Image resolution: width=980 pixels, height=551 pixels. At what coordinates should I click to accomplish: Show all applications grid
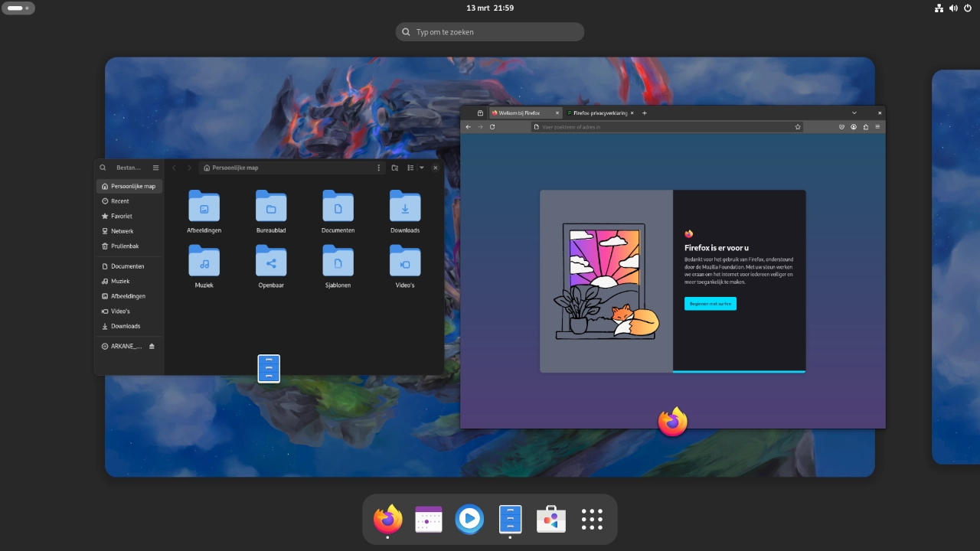coord(592,520)
